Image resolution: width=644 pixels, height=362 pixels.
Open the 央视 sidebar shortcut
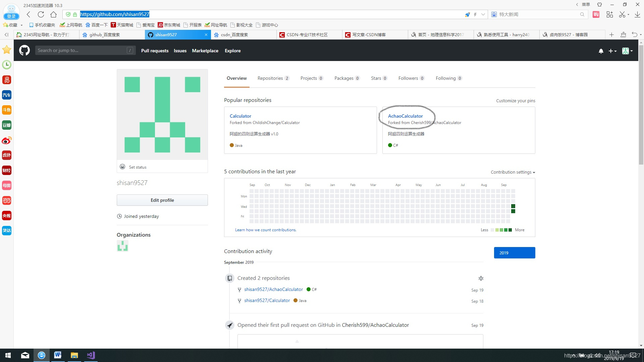click(x=7, y=216)
